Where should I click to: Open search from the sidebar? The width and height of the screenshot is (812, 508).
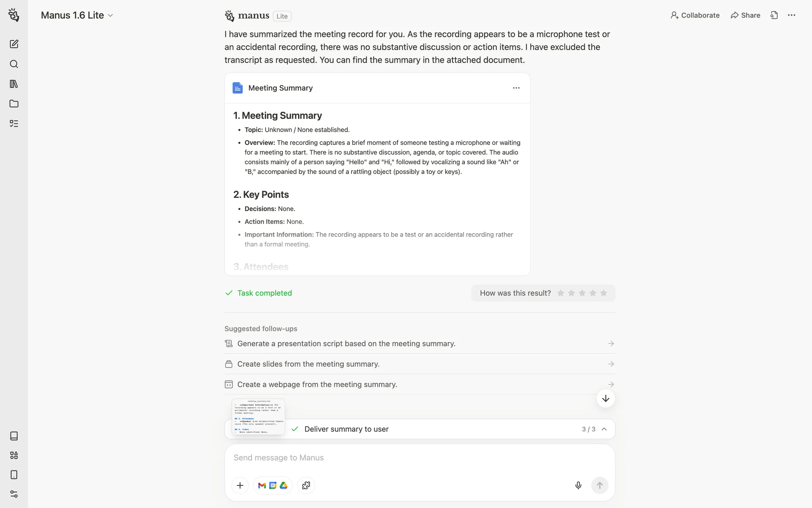[x=14, y=64]
